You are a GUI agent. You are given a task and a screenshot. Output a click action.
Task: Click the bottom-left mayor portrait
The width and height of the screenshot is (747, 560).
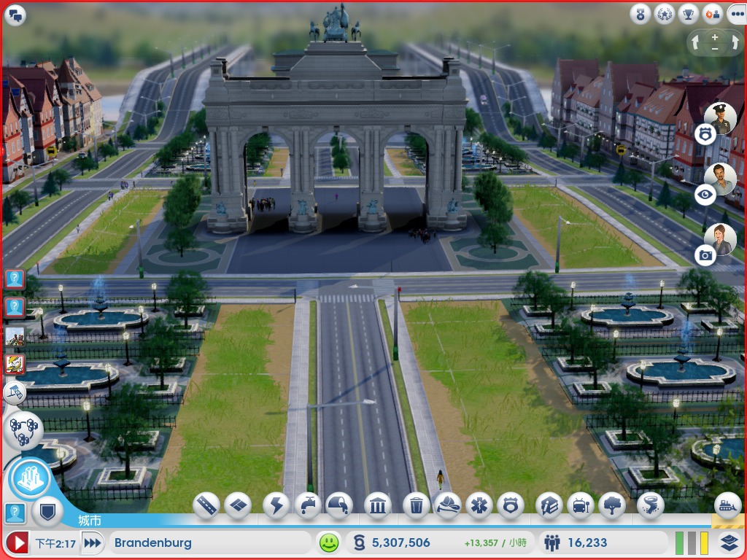pyautogui.click(x=15, y=513)
